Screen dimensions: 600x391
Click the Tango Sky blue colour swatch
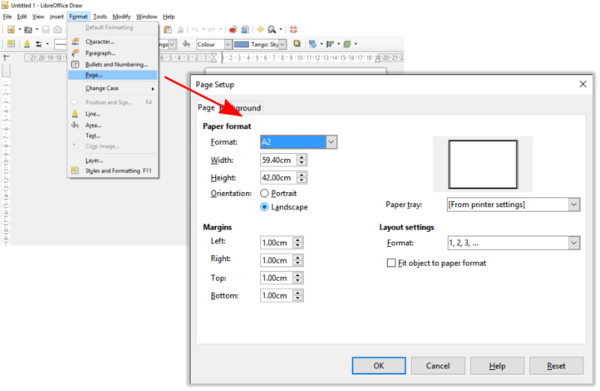pyautogui.click(x=241, y=44)
